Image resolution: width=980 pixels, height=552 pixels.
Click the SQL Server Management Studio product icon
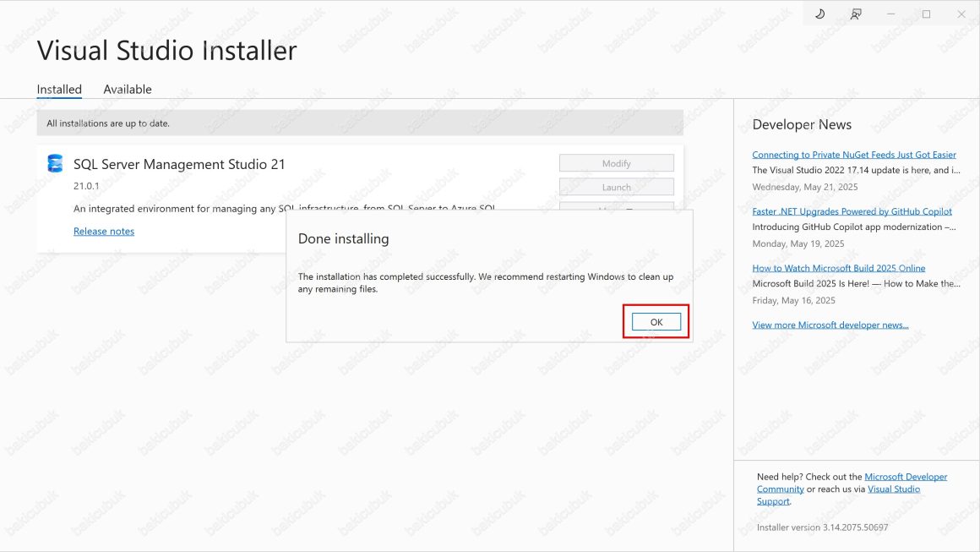click(54, 163)
